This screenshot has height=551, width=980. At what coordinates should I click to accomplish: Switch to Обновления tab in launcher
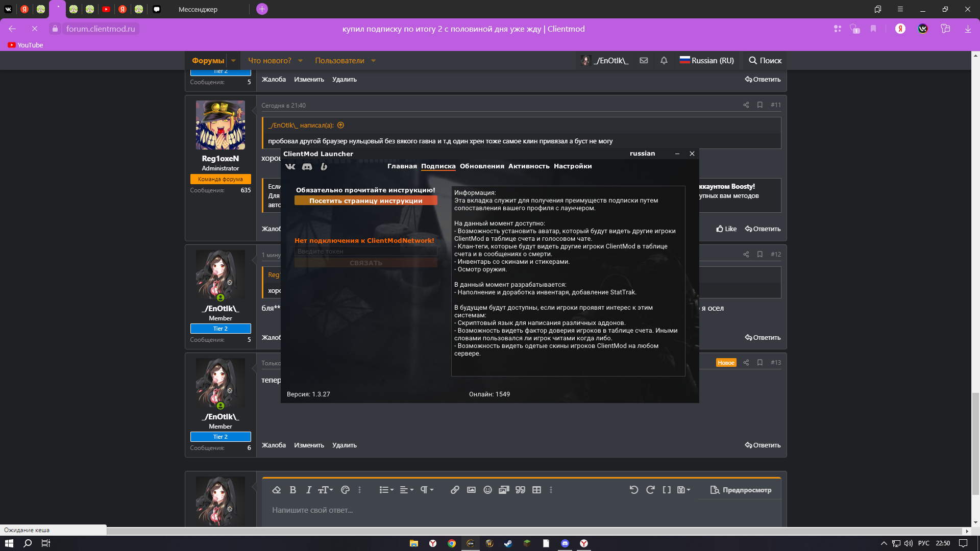click(x=481, y=166)
